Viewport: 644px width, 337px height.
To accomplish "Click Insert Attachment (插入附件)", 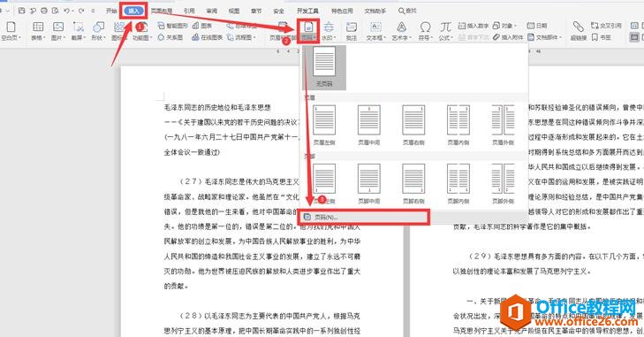I will [507, 37].
